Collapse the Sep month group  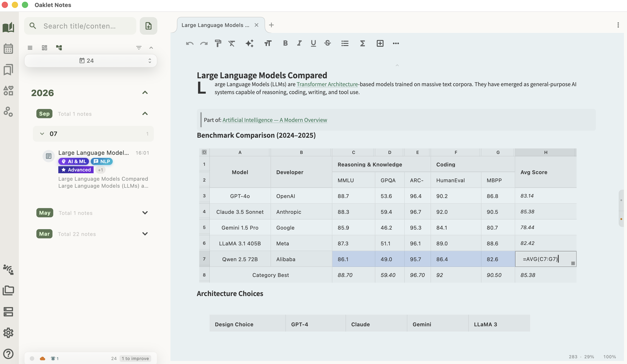[145, 113]
